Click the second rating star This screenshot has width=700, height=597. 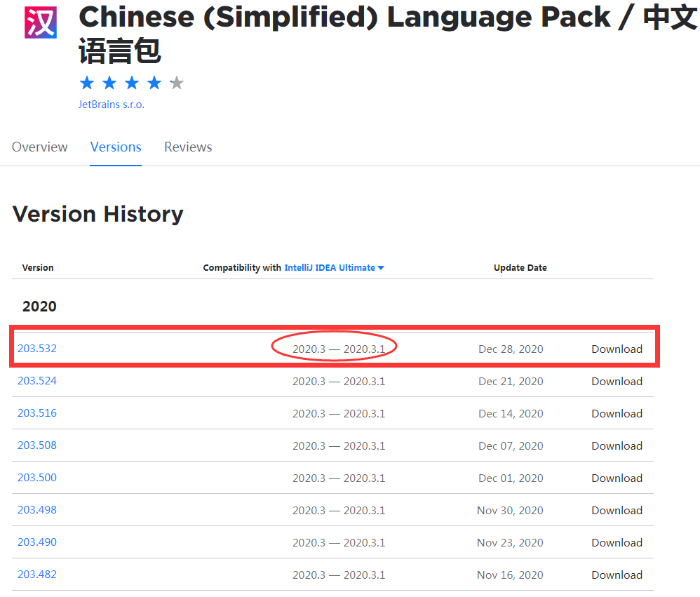pos(109,83)
